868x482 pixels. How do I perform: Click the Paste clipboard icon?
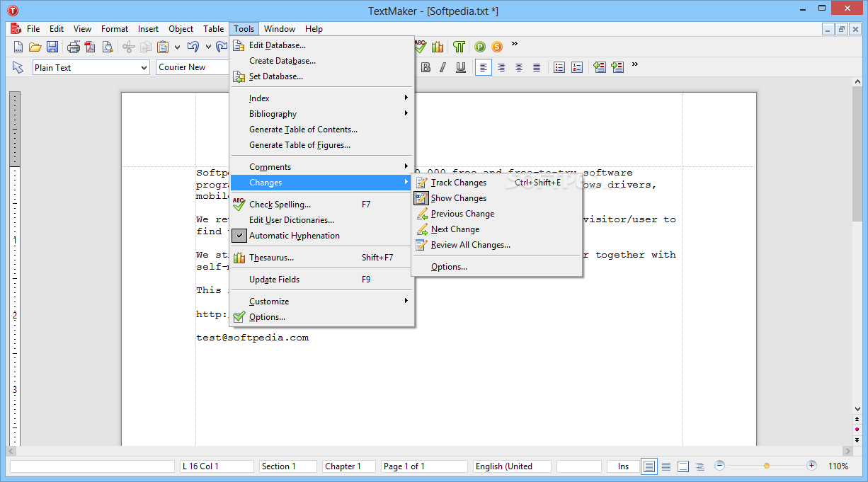[x=163, y=47]
